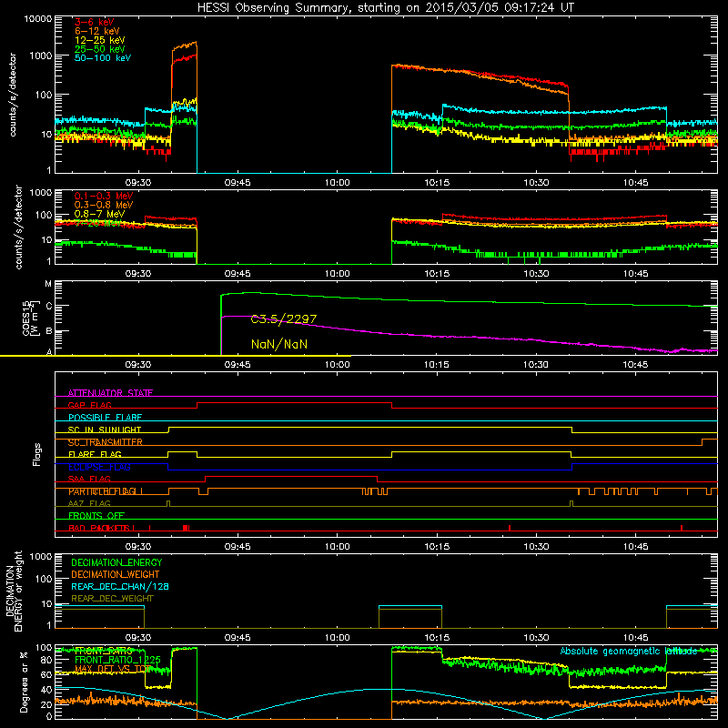Select the BAD_PACKETS flag label
728x728 pixels.
tap(99, 528)
